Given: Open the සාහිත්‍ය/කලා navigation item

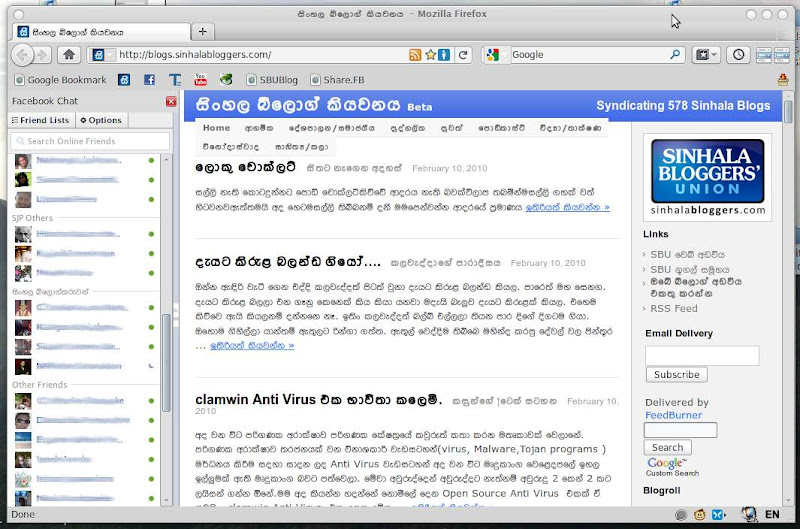Looking at the screenshot, I should pos(302,147).
